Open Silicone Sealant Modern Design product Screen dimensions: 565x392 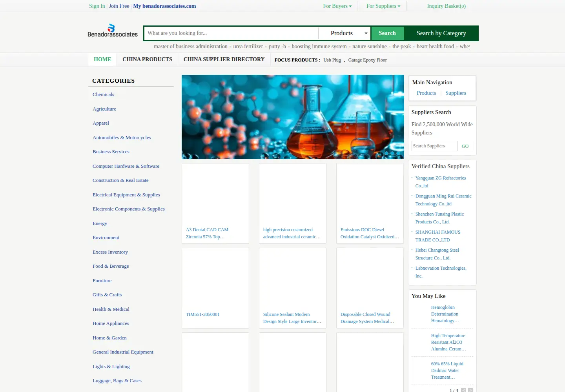pos(292,318)
